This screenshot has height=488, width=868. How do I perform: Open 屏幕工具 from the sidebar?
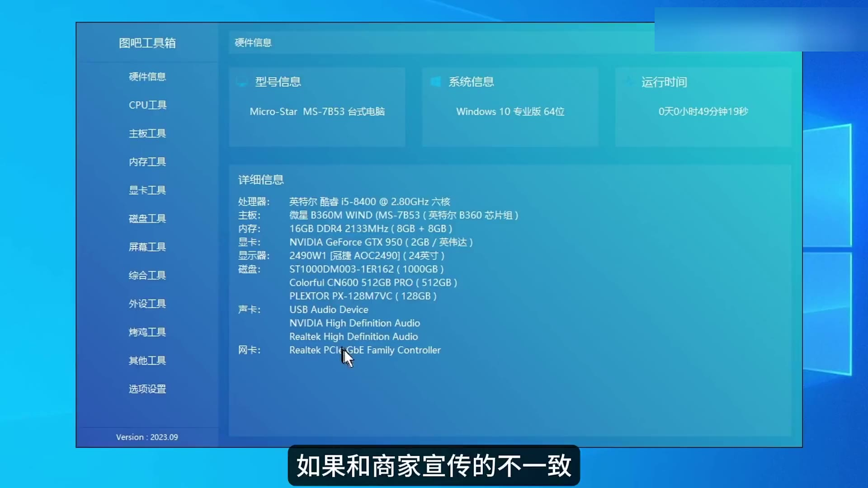(147, 246)
